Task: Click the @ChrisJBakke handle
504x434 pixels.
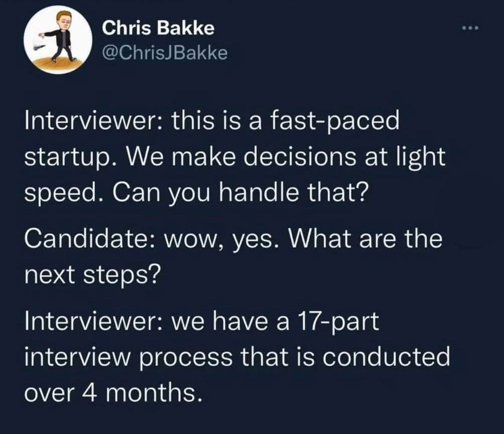Action: click(165, 52)
